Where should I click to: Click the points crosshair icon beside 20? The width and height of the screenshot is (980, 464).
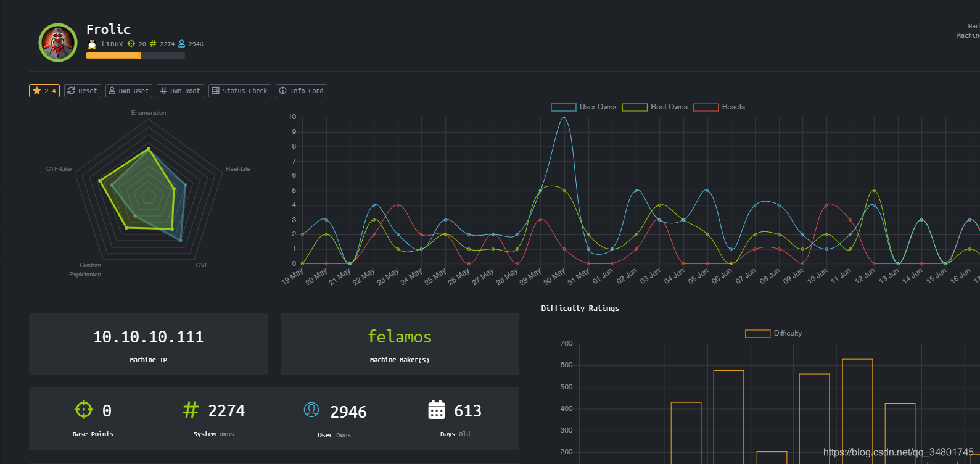pyautogui.click(x=131, y=44)
